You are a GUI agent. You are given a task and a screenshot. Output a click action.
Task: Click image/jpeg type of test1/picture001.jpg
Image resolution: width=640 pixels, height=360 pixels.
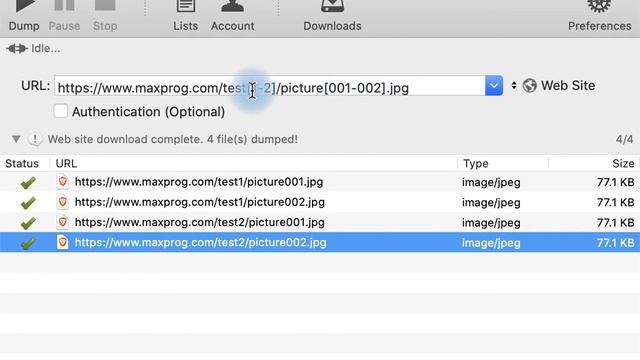(x=491, y=182)
